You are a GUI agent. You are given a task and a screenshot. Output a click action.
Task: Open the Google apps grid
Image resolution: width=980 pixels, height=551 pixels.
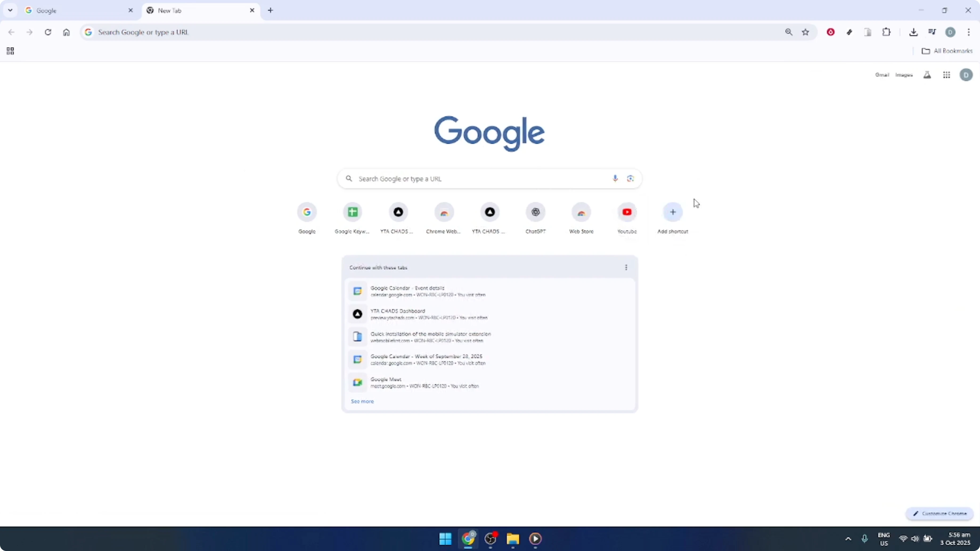(946, 75)
